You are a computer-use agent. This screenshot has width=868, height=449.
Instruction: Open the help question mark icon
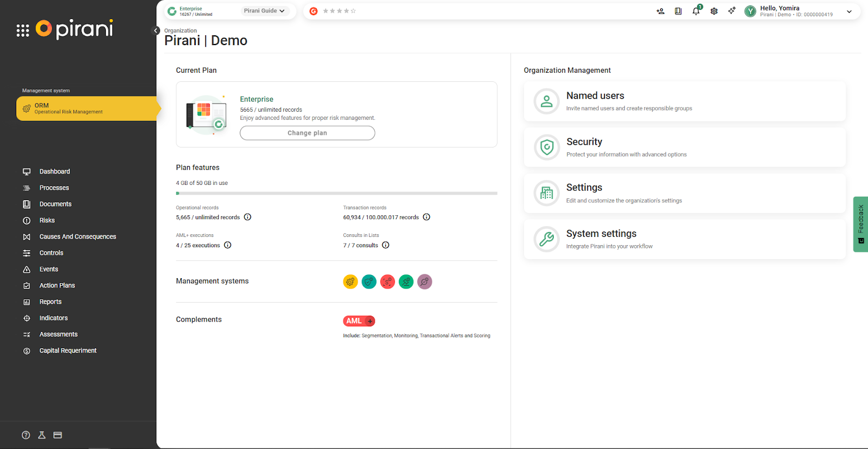25,435
